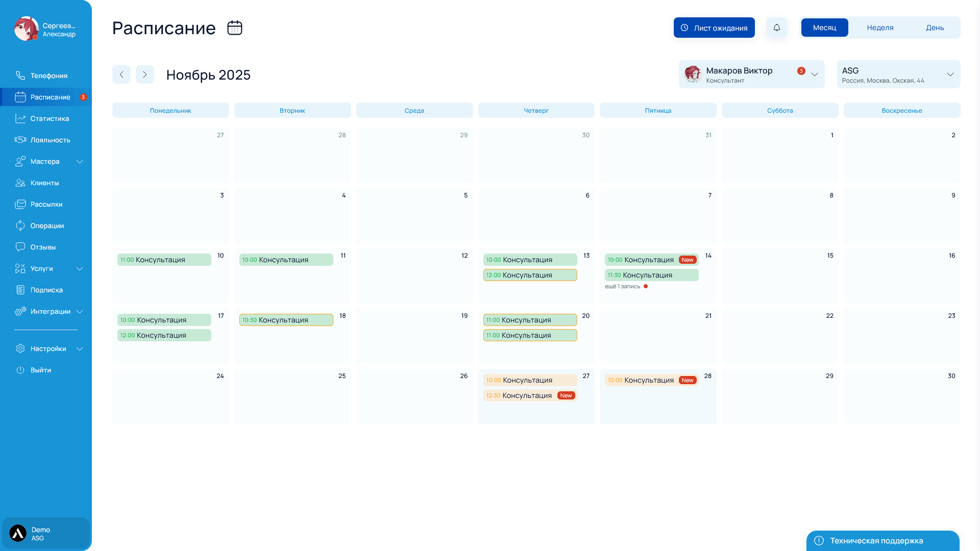Open the Рассылки mail section

[46, 204]
